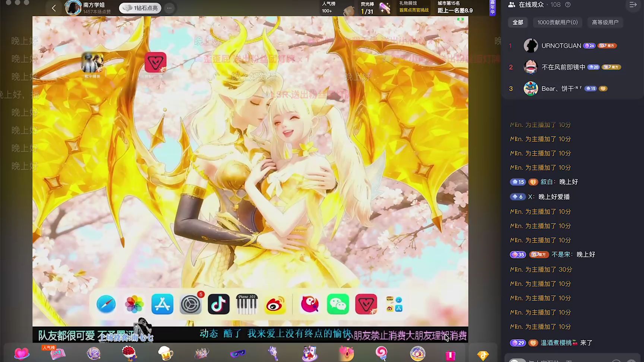Open viewer URNOTGUAN's profile
Viewport: 644px width, 362px height.
pyautogui.click(x=561, y=46)
